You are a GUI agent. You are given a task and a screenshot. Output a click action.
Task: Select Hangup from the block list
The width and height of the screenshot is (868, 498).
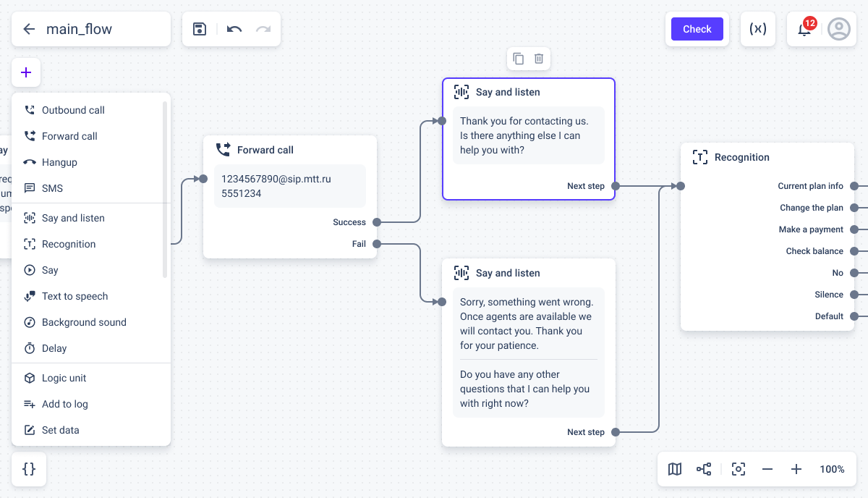click(59, 162)
